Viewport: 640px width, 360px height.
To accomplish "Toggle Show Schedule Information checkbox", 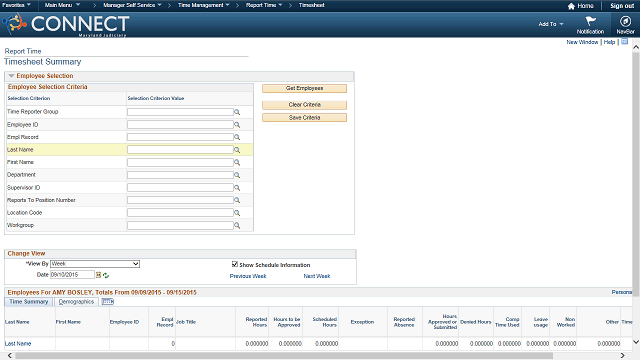I will tap(235, 264).
